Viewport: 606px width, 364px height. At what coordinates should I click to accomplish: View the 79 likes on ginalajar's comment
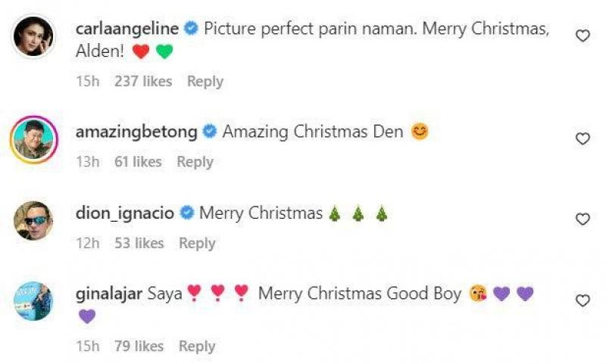[139, 346]
